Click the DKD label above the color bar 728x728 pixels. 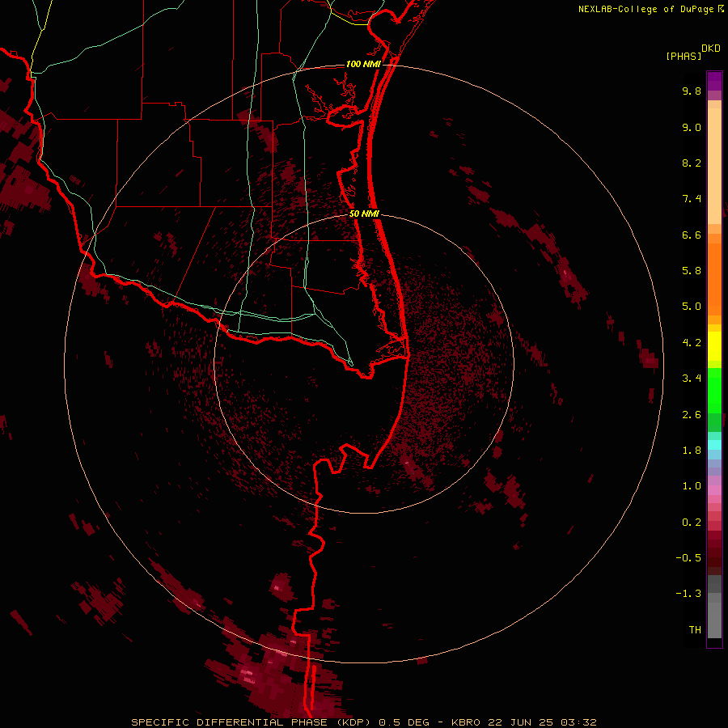pos(711,49)
